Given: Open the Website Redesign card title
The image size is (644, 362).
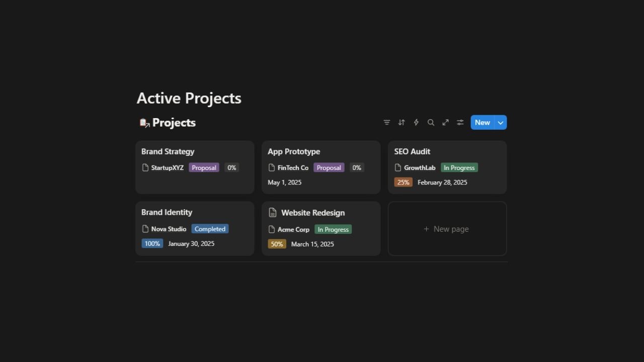Looking at the screenshot, I should click(313, 213).
